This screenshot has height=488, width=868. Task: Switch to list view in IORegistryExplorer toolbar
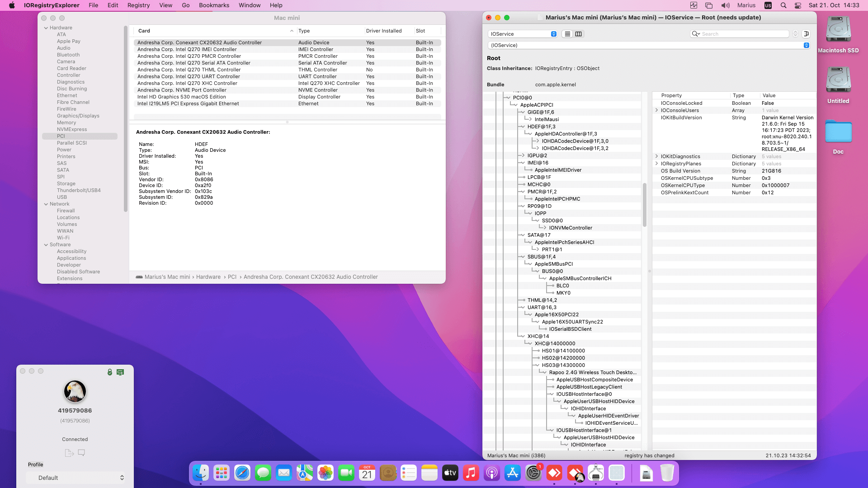567,34
